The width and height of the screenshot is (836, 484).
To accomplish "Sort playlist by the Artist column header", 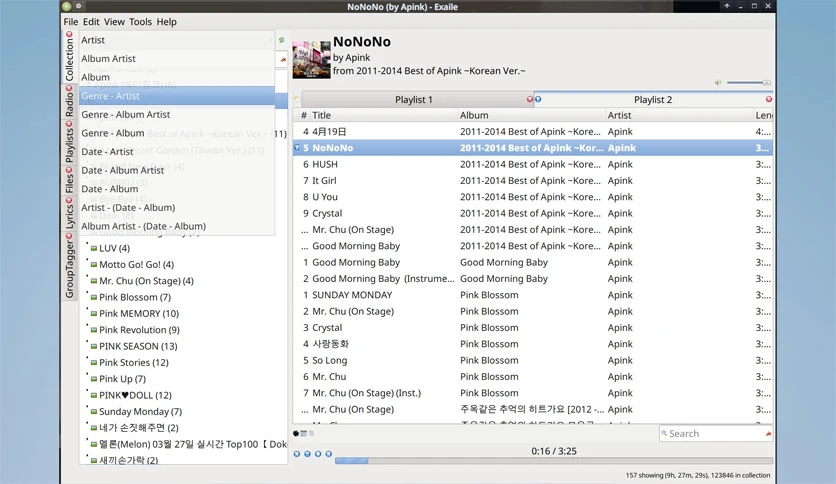I will pos(679,115).
